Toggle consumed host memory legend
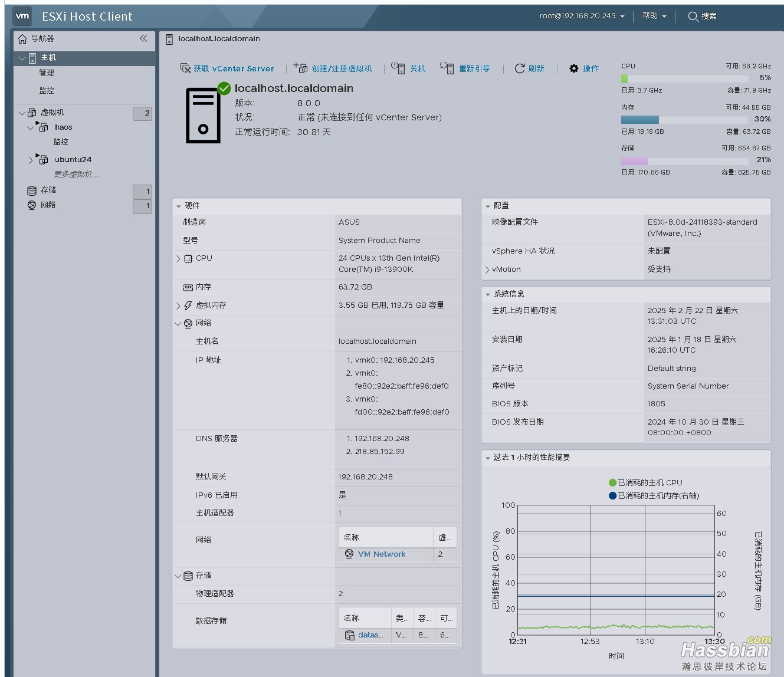Viewport: 784px width, 677px height. tap(654, 495)
